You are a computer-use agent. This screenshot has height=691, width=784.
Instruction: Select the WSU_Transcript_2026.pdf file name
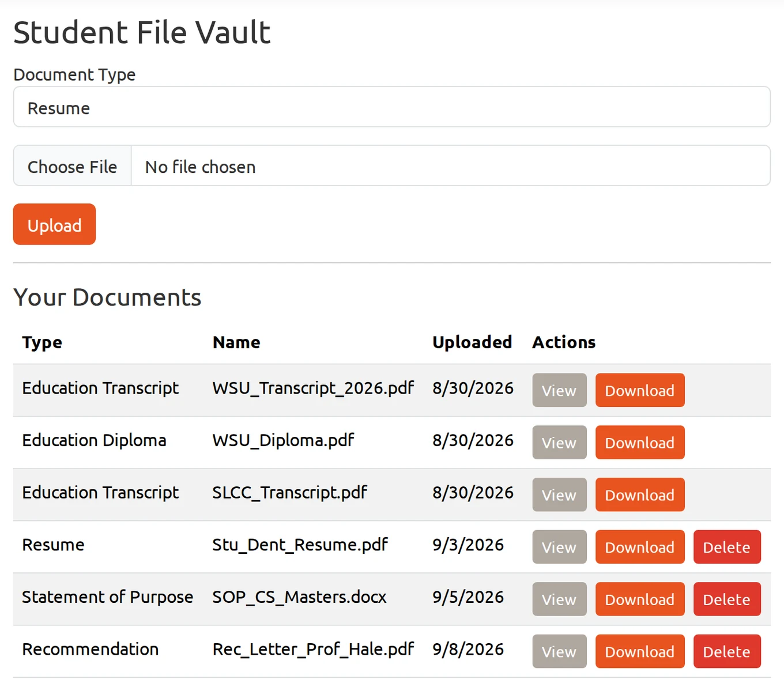313,388
